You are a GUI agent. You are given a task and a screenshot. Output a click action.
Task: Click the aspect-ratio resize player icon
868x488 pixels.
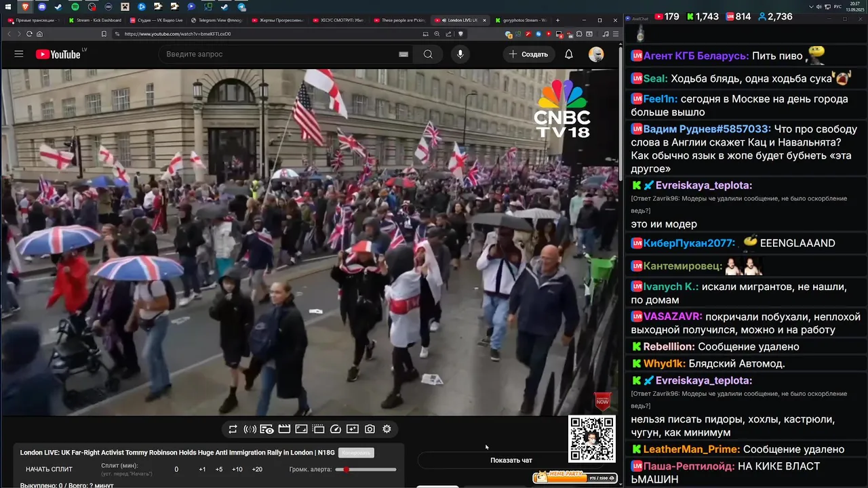click(301, 429)
